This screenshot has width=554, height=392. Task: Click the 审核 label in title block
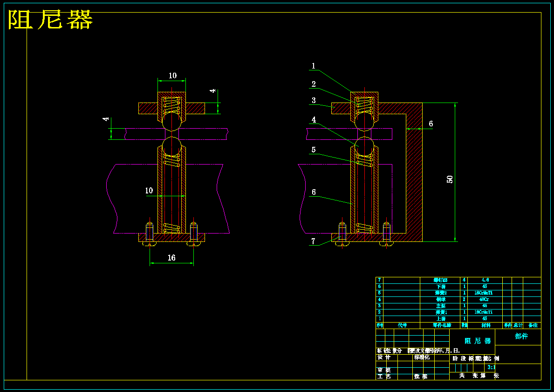[384, 370]
